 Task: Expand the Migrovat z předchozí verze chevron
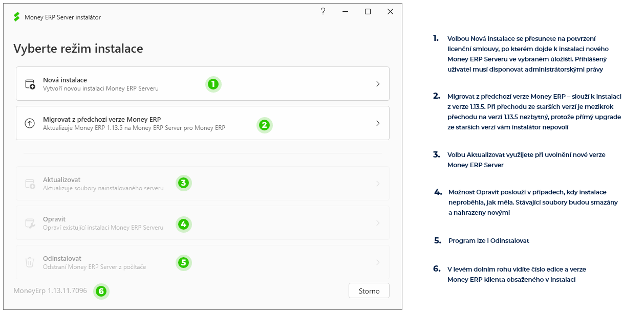(x=378, y=123)
